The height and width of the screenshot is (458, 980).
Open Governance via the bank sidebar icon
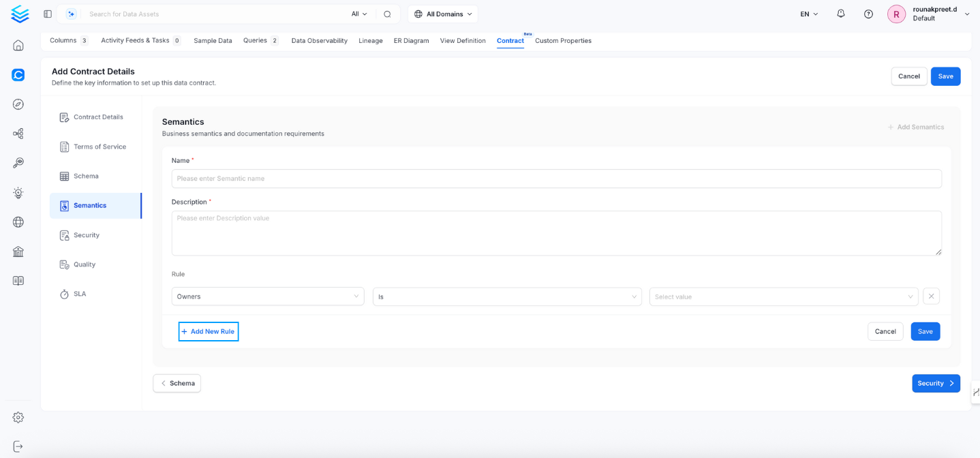pos(18,251)
